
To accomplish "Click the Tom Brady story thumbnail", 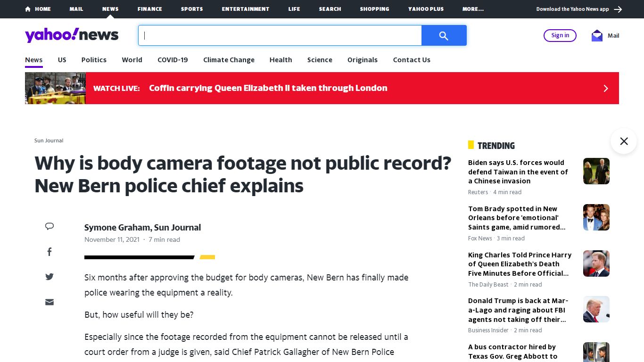I will pyautogui.click(x=596, y=217).
